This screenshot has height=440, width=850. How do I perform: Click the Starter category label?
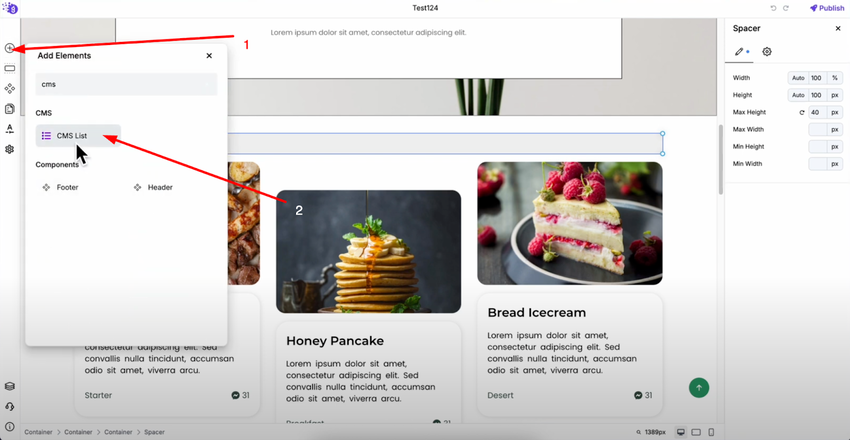click(98, 395)
